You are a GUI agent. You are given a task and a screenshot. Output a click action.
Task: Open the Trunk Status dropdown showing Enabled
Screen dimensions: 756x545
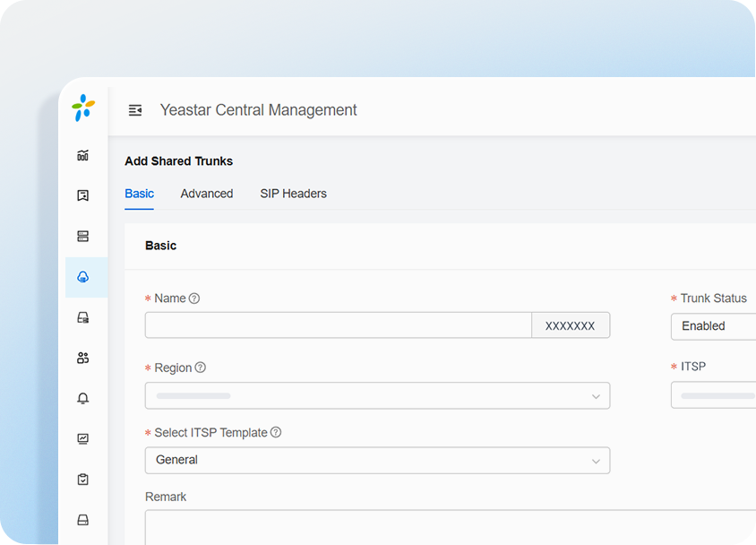(713, 326)
